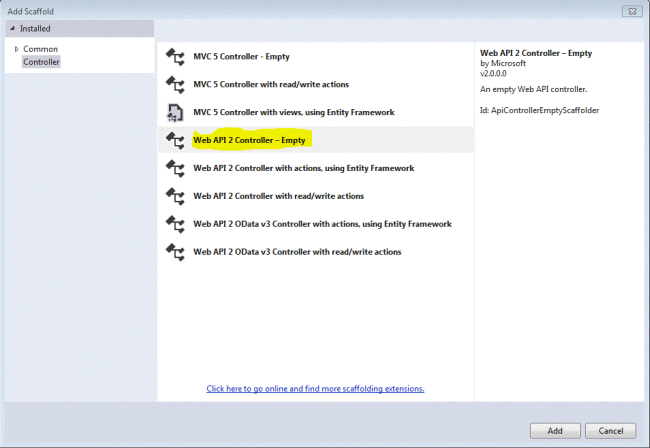The image size is (650, 448).
Task: Click the icon for MVC 5 Controller with views
Action: 175,112
